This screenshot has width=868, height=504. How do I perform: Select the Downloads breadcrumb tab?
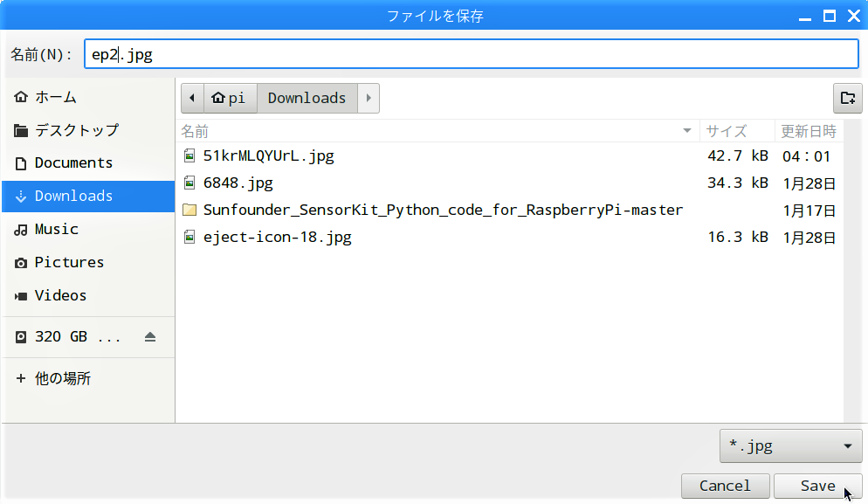coord(307,98)
